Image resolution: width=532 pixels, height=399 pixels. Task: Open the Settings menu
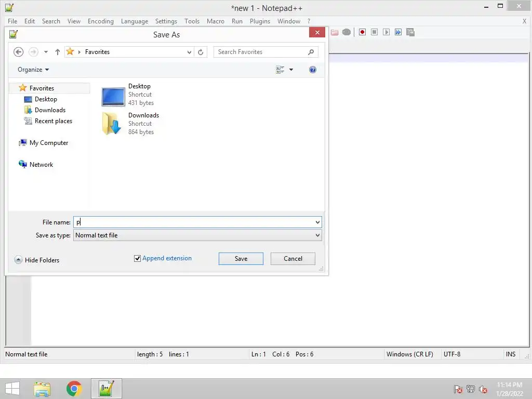tap(166, 21)
